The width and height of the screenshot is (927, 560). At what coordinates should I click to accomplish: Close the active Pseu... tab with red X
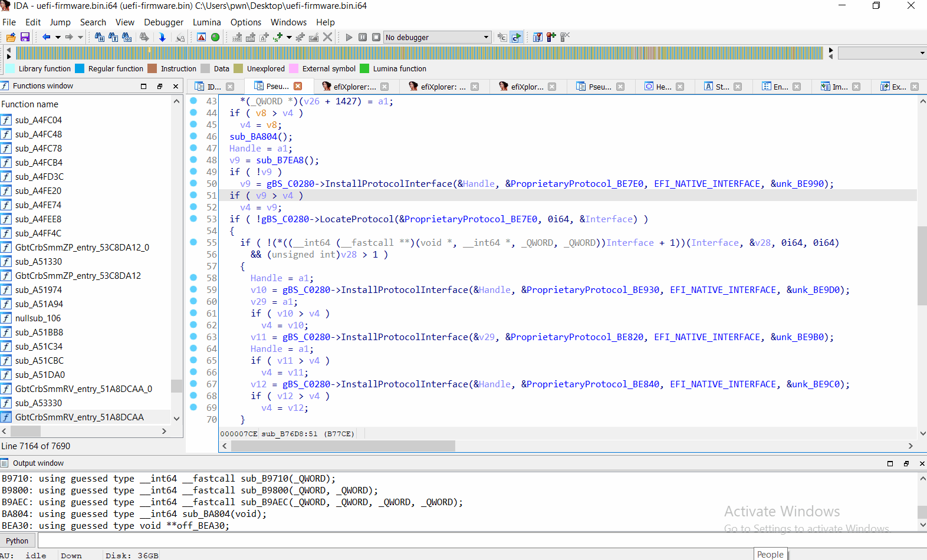pos(298,86)
